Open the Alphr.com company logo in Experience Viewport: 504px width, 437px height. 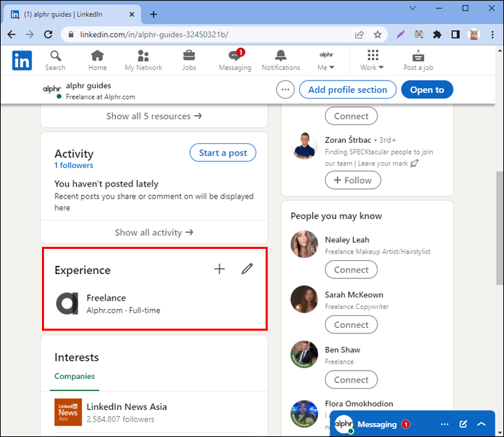click(67, 303)
